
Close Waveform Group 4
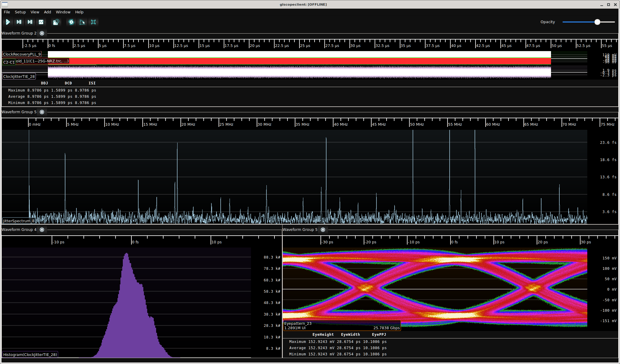[42, 230]
